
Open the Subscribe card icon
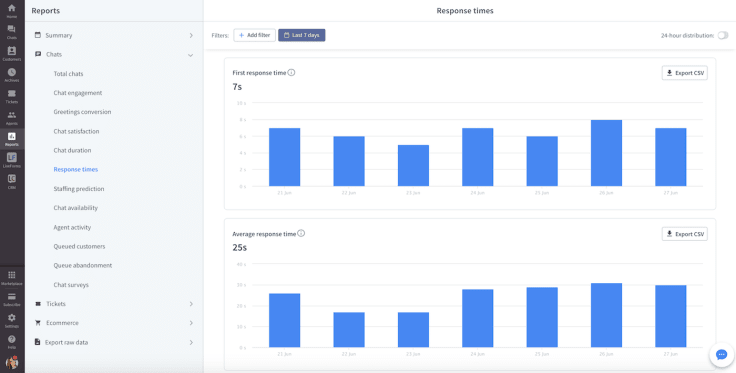[12, 297]
